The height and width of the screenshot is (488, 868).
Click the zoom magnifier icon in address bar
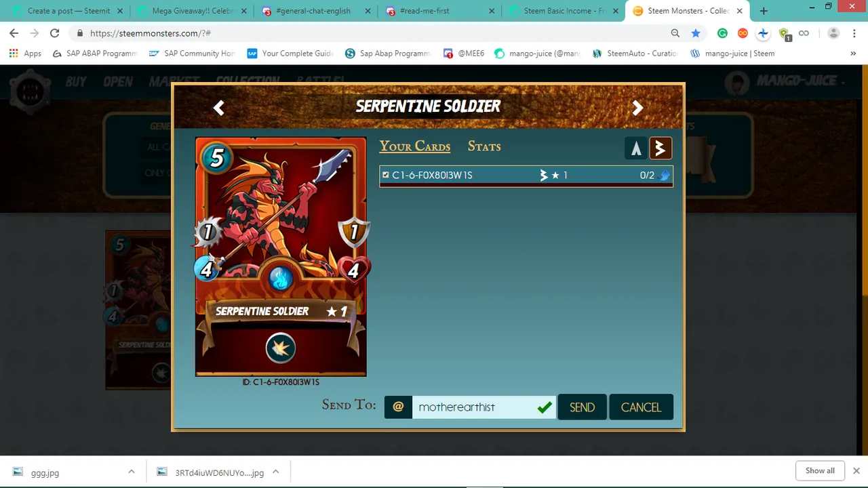point(675,33)
